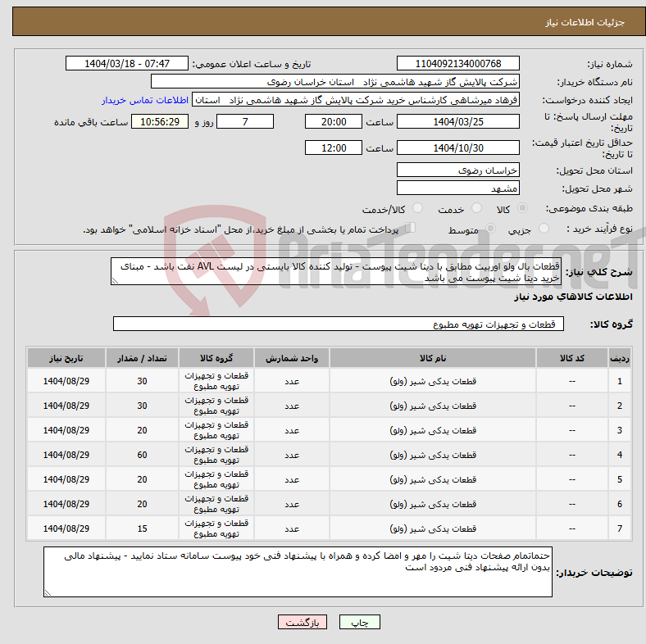Click the deadline time field 20:00

click(334, 121)
